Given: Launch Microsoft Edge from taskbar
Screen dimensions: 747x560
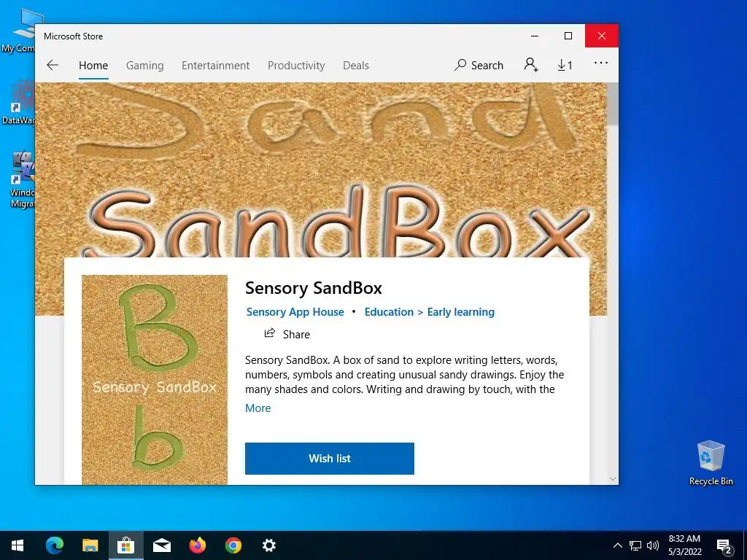Looking at the screenshot, I should [x=54, y=545].
